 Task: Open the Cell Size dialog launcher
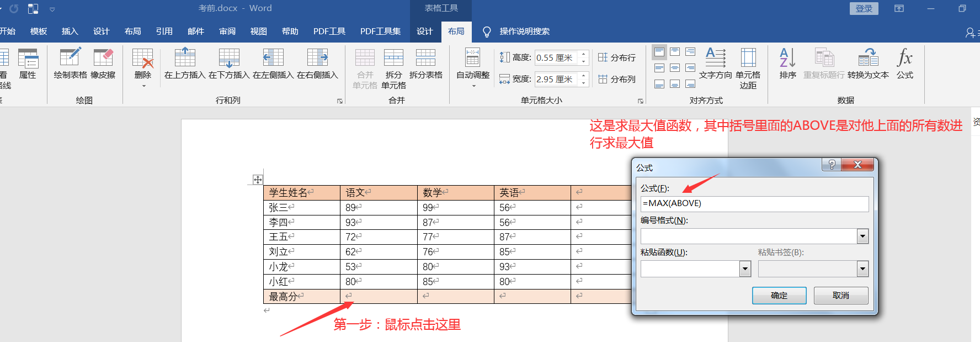641,101
